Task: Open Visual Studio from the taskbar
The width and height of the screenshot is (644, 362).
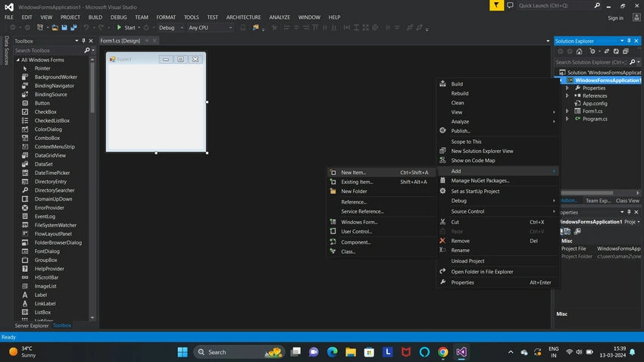Action: [x=461, y=351]
